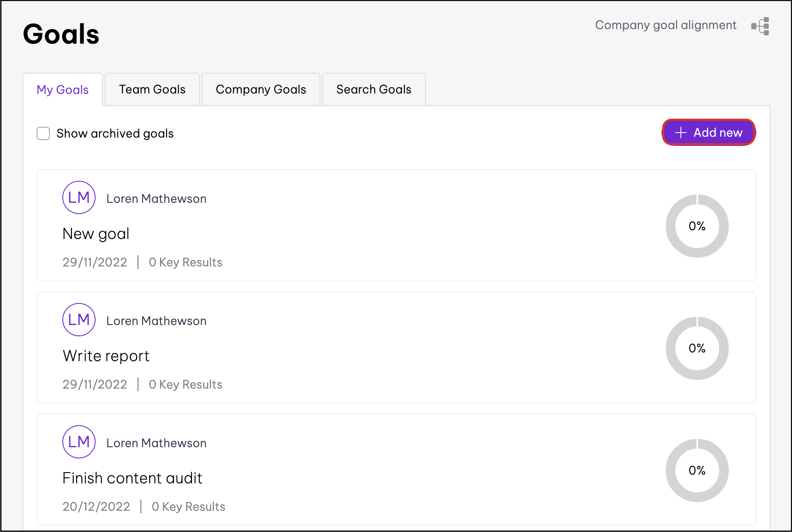Click the company goal alignment hierarchy icon
The width and height of the screenshot is (792, 532).
pos(760,26)
